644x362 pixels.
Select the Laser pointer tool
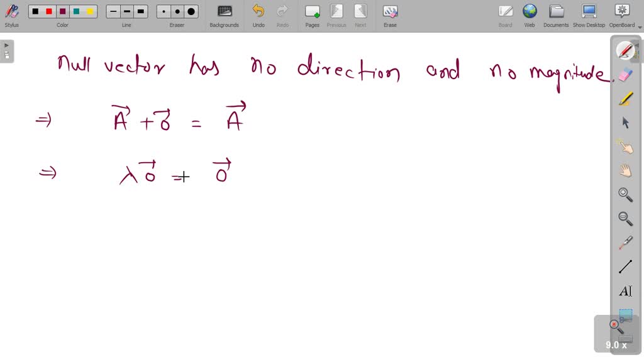[625, 243]
